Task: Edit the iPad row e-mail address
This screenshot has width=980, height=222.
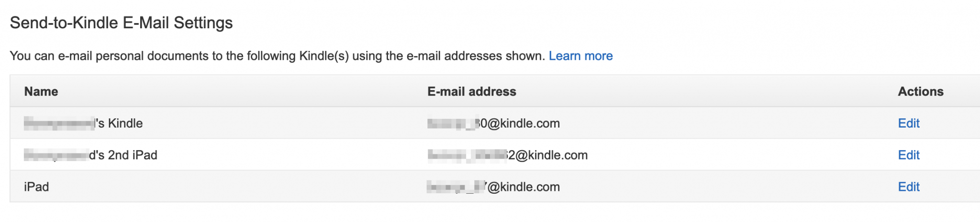Action: 909,187
